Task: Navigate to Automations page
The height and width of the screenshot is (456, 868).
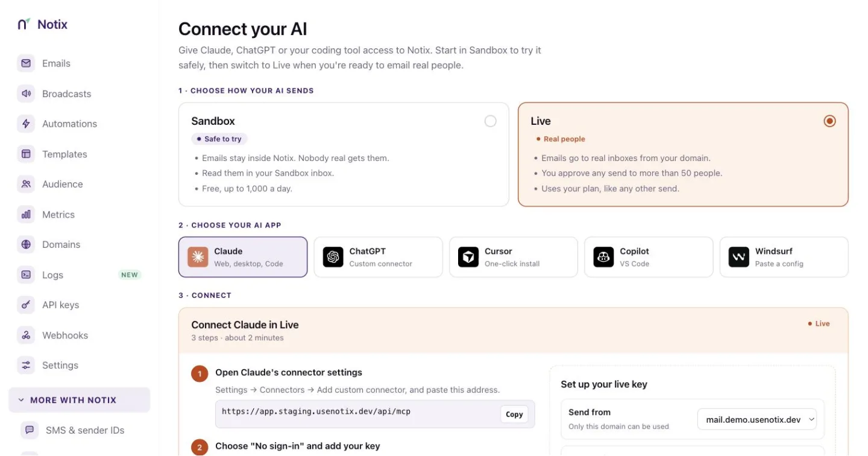Action: pos(80,124)
